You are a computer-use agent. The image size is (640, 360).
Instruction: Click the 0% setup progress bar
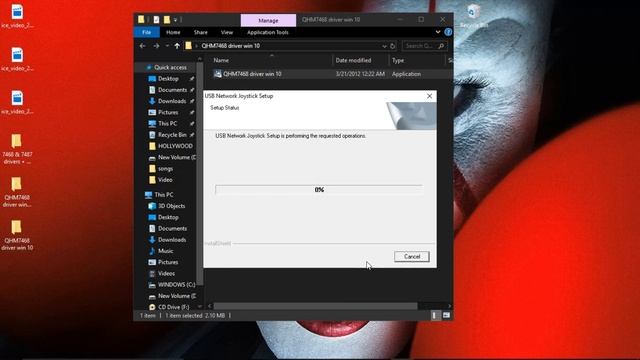(319, 189)
